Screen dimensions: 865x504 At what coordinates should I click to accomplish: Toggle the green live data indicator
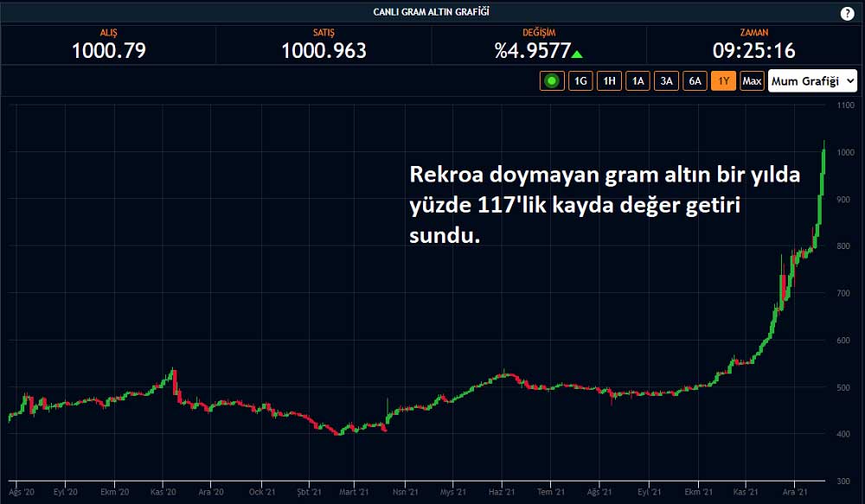[552, 81]
